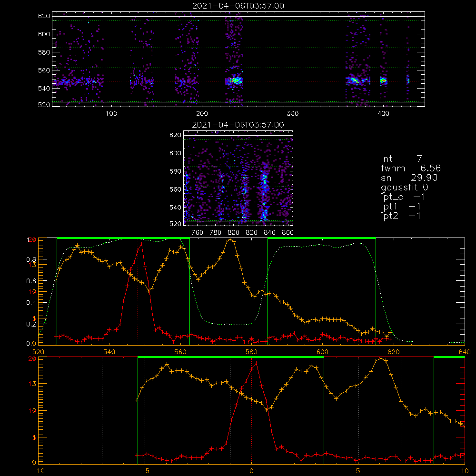Click y-axis label 600 of top spectrogram
This screenshot has height=476, width=476.
point(44,34)
